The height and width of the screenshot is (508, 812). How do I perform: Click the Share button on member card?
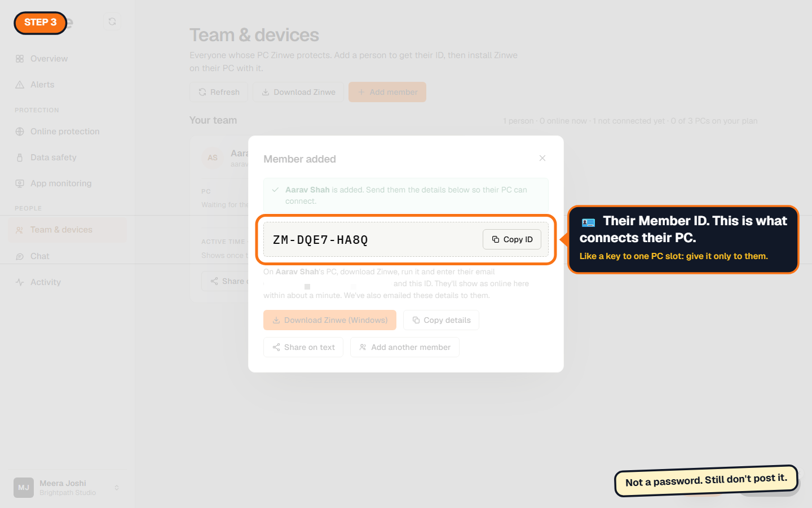226,281
